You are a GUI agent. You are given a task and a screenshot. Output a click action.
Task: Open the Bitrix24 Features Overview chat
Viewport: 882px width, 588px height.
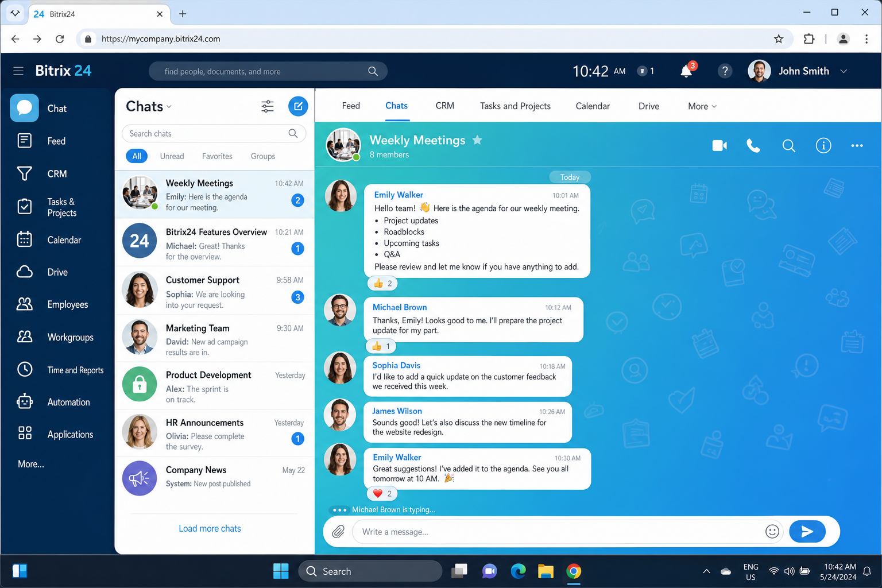point(215,242)
